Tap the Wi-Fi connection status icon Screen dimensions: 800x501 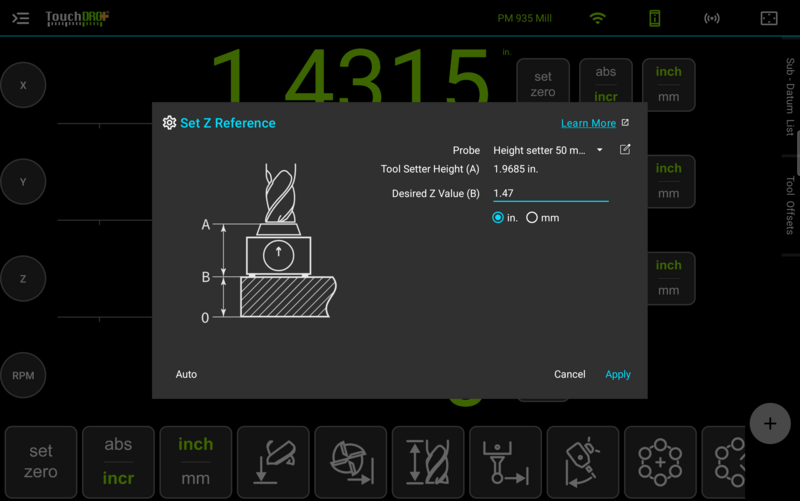(597, 18)
